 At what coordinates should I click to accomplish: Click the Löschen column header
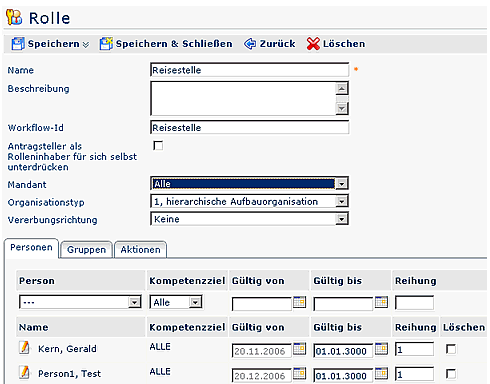tap(464, 328)
